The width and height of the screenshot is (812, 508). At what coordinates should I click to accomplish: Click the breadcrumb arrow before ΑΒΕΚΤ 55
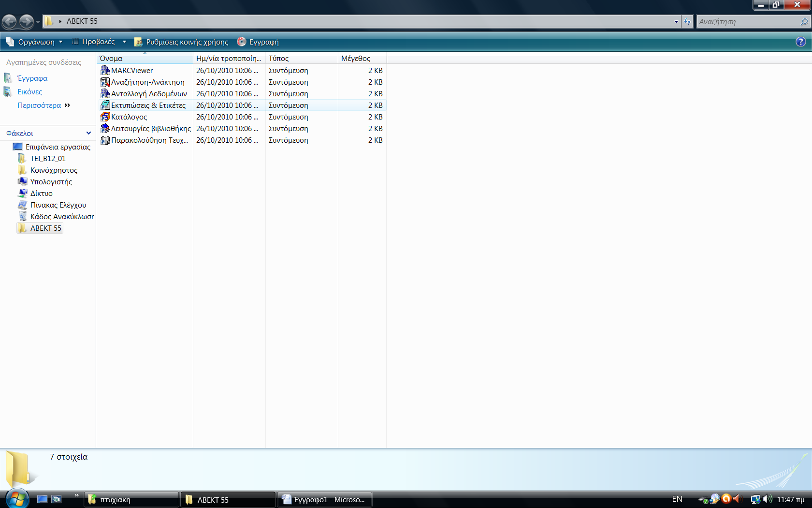(60, 21)
